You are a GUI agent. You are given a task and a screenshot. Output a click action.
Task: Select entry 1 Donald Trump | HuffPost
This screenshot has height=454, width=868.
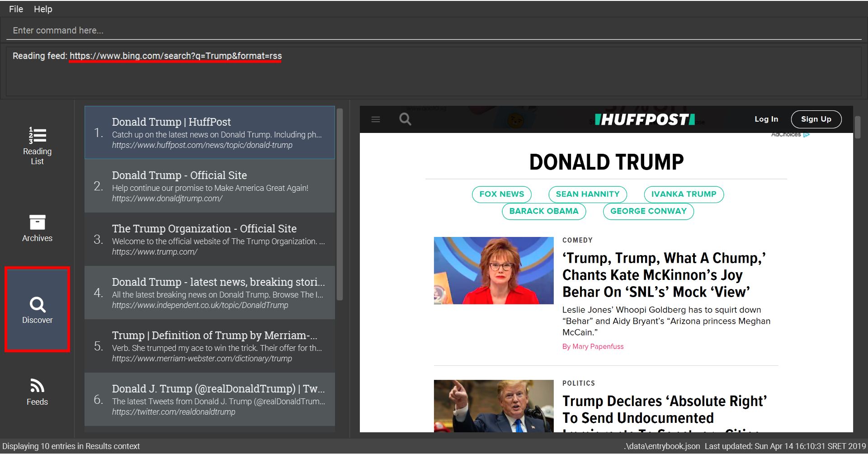pyautogui.click(x=210, y=132)
